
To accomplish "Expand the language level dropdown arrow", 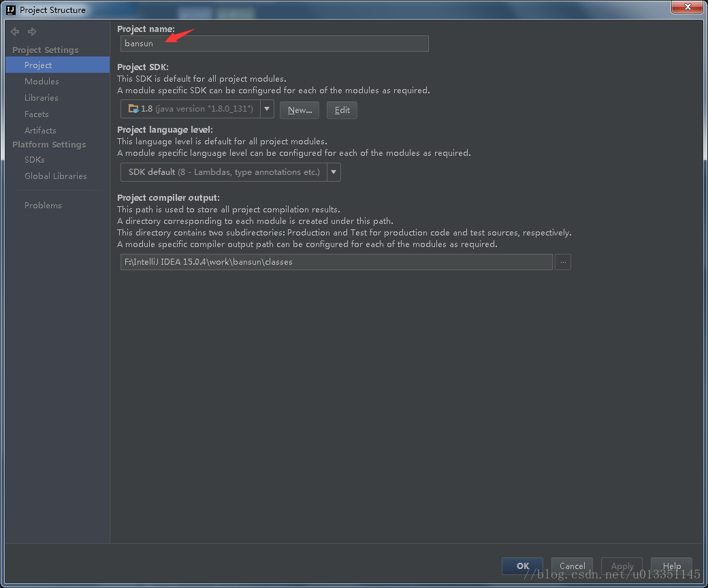I will (x=334, y=172).
